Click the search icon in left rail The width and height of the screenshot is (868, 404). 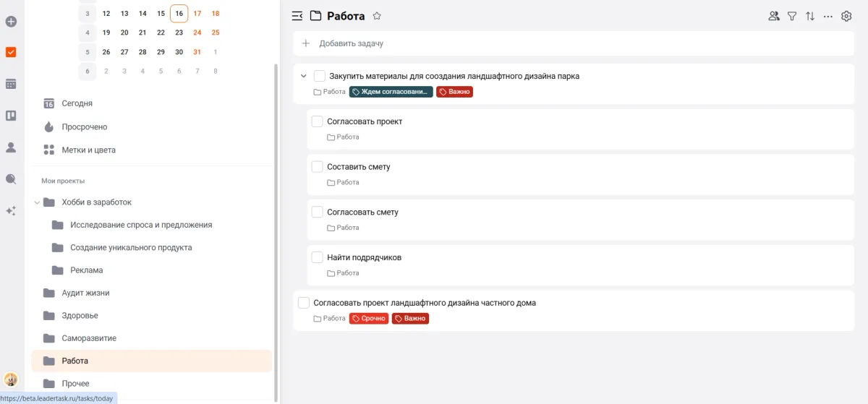[x=11, y=179]
